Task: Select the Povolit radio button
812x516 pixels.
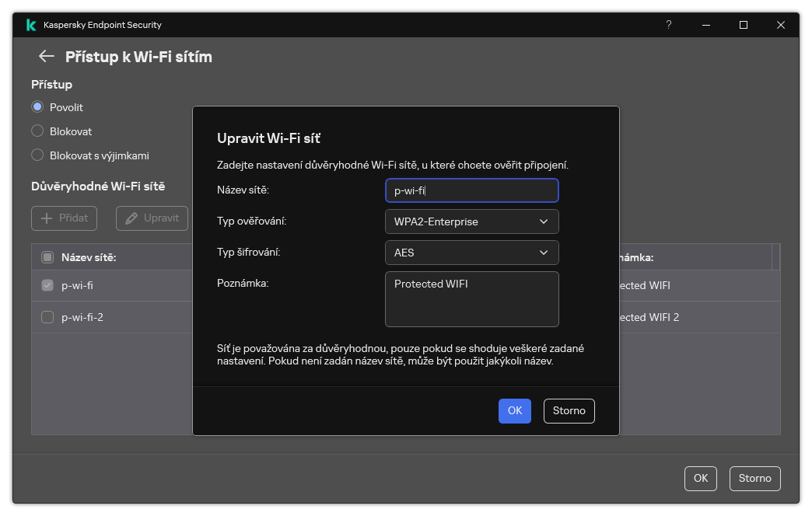Action: 37,107
